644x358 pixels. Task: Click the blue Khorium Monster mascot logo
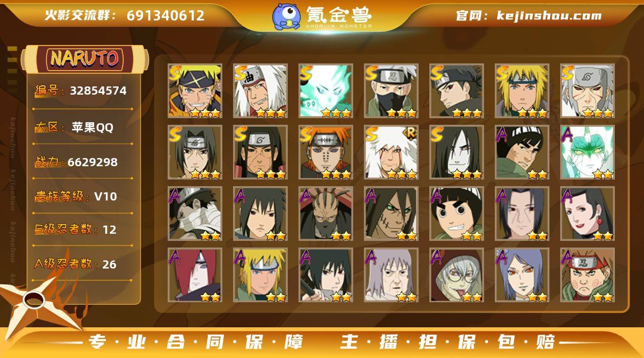click(x=286, y=16)
